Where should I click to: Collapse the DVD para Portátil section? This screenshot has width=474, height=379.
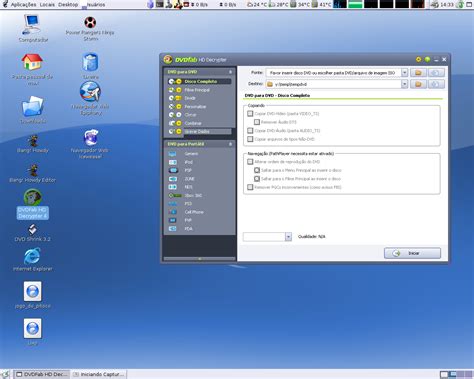click(x=230, y=144)
